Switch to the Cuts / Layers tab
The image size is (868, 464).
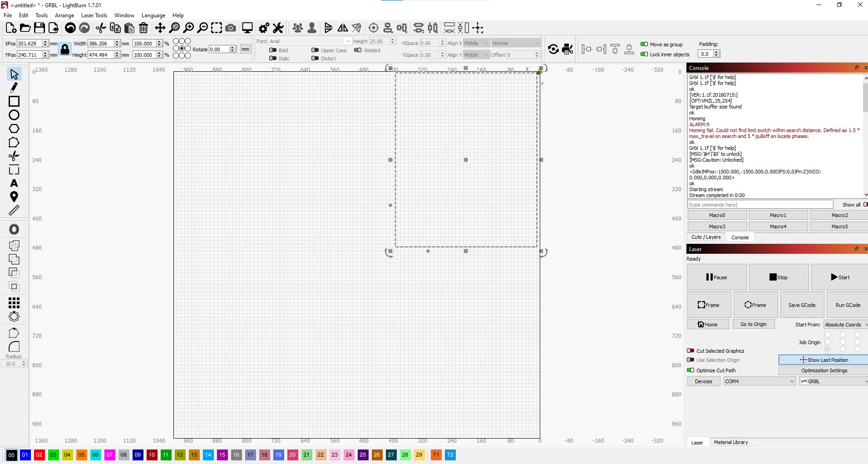(x=706, y=237)
